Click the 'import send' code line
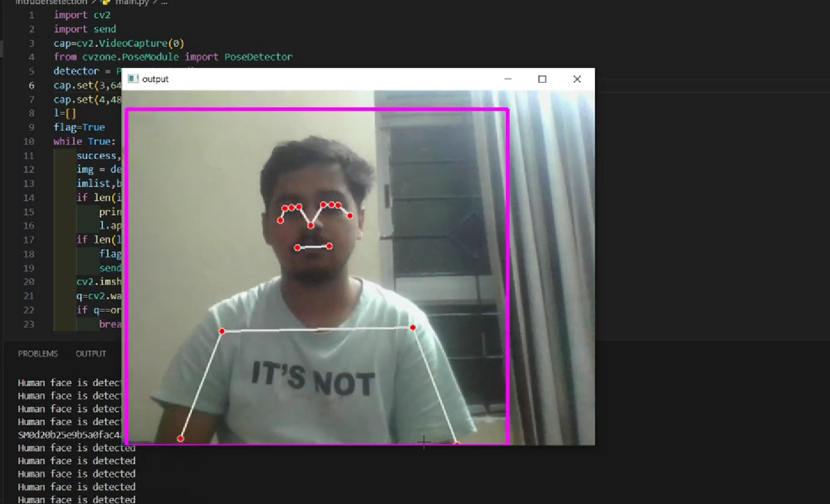 85,29
